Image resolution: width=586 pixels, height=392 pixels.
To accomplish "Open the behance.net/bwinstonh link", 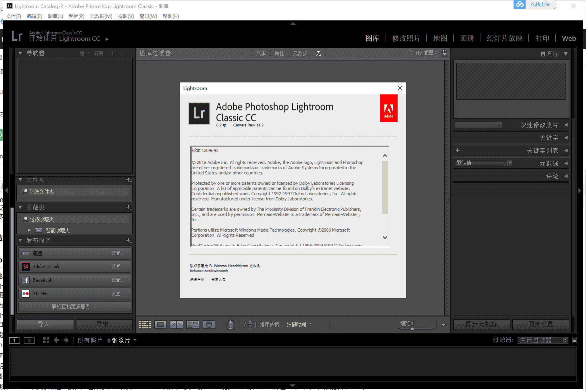I will pyautogui.click(x=209, y=270).
